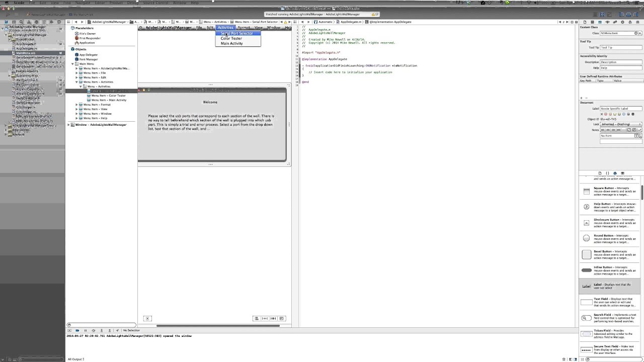The height and width of the screenshot is (362, 644).
Task: Open the Identity inspector tab
Action: [600, 22]
